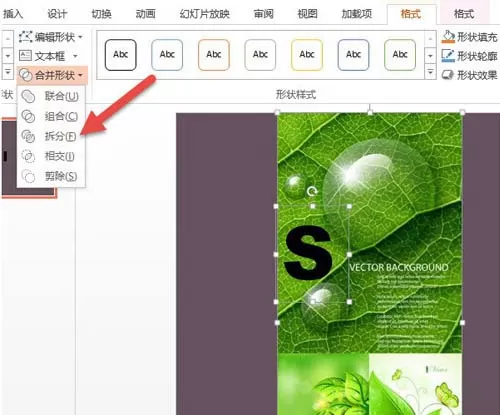Choose 剪除(S) subtract from merge menu
The width and height of the screenshot is (500, 415).
pyautogui.click(x=51, y=176)
